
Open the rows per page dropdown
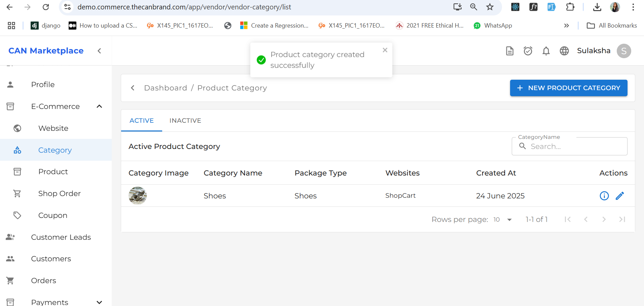pyautogui.click(x=503, y=220)
